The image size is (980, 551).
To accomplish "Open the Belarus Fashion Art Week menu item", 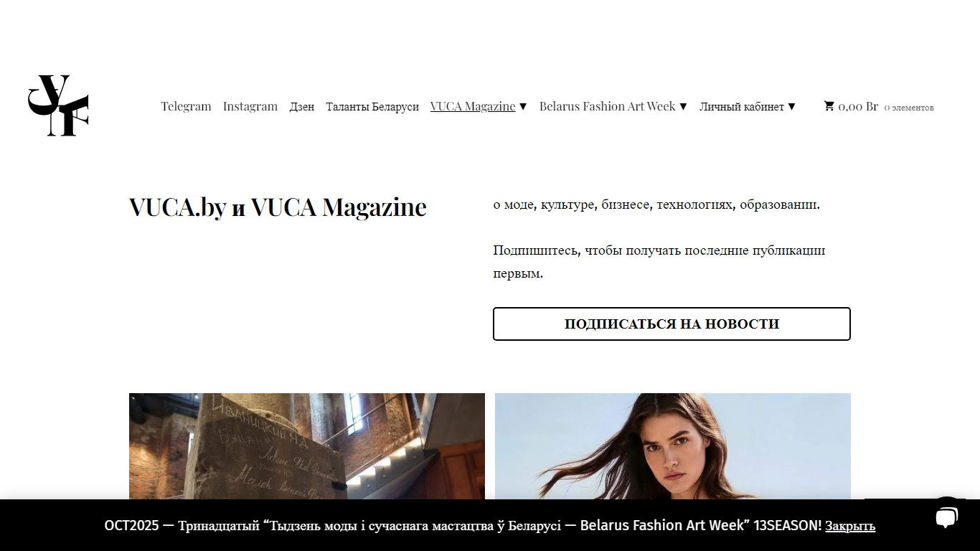I will coord(608,106).
